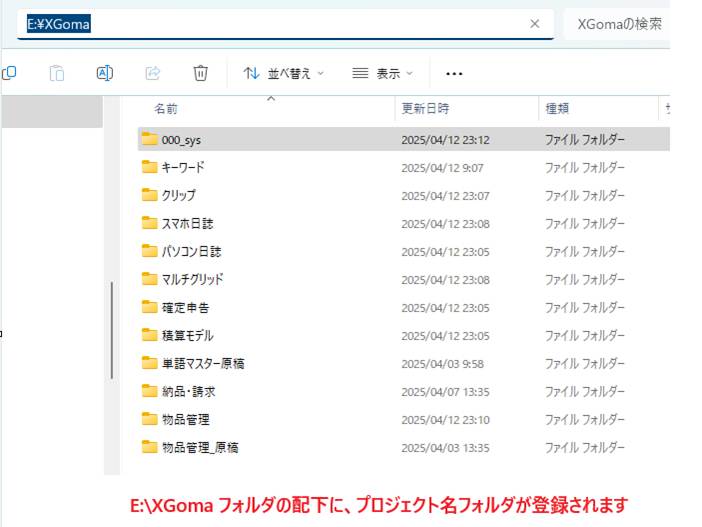Click the Copy icon in toolbar
The height and width of the screenshot is (527, 702).
[9, 73]
